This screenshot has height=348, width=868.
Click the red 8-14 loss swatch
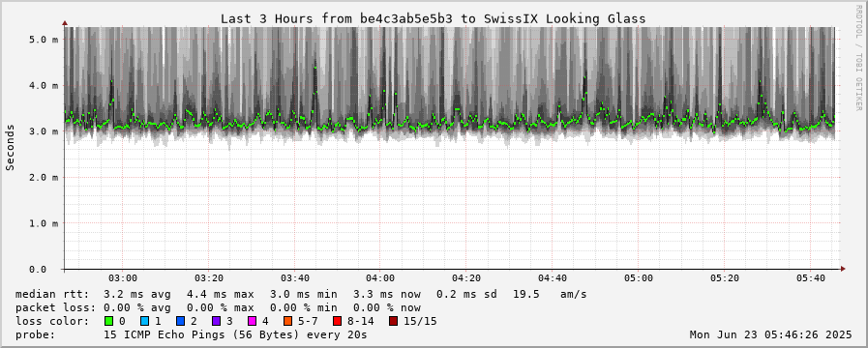click(337, 321)
